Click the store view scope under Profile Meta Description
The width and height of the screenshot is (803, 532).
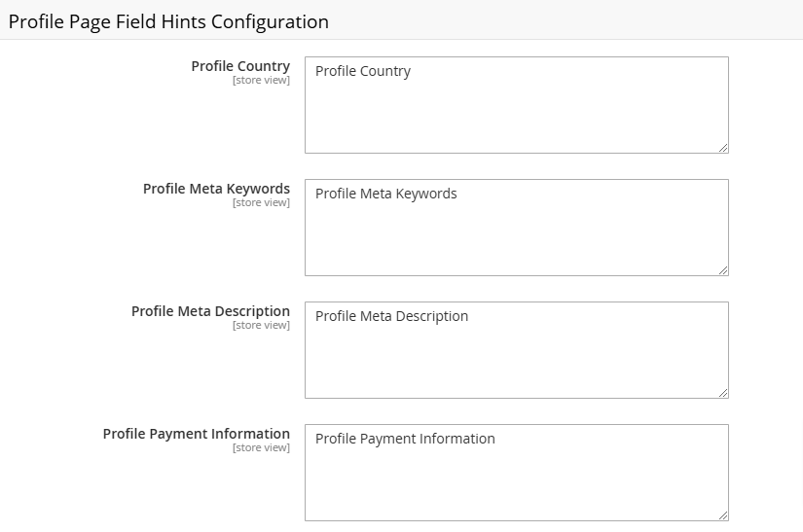coord(261,326)
